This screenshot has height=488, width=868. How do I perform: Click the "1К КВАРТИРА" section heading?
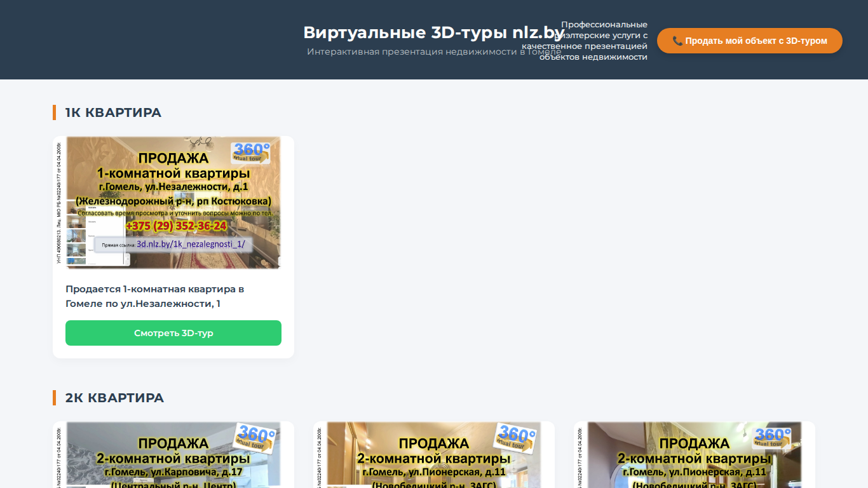pos(113,112)
